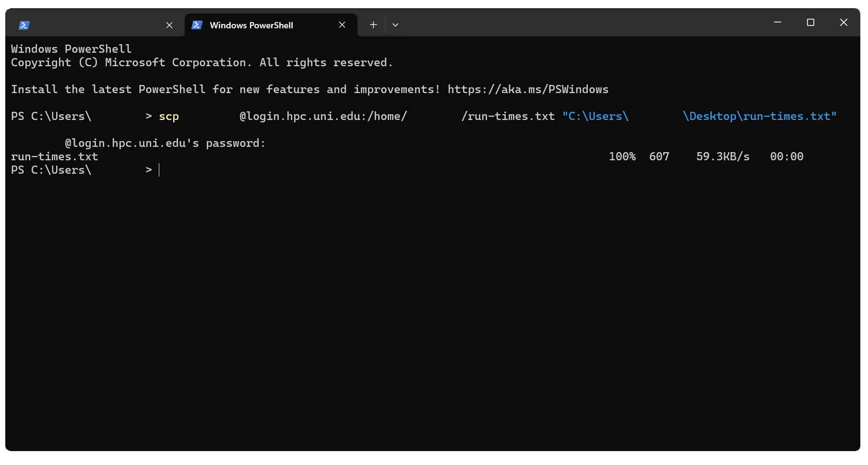This screenshot has height=465, width=868.
Task: Maximize the terminal window
Action: pyautogui.click(x=811, y=23)
